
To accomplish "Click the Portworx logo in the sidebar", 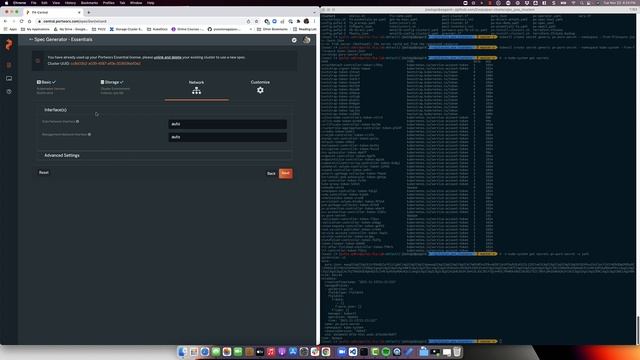I will 9,44.
